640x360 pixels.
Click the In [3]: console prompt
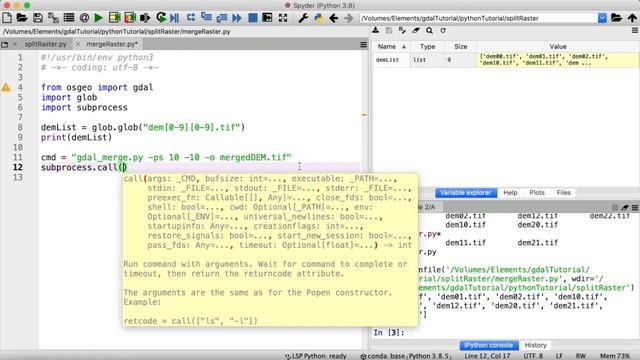(x=389, y=332)
